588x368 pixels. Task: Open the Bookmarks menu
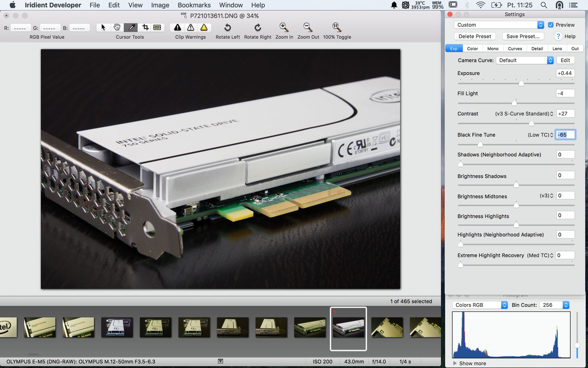click(x=194, y=5)
